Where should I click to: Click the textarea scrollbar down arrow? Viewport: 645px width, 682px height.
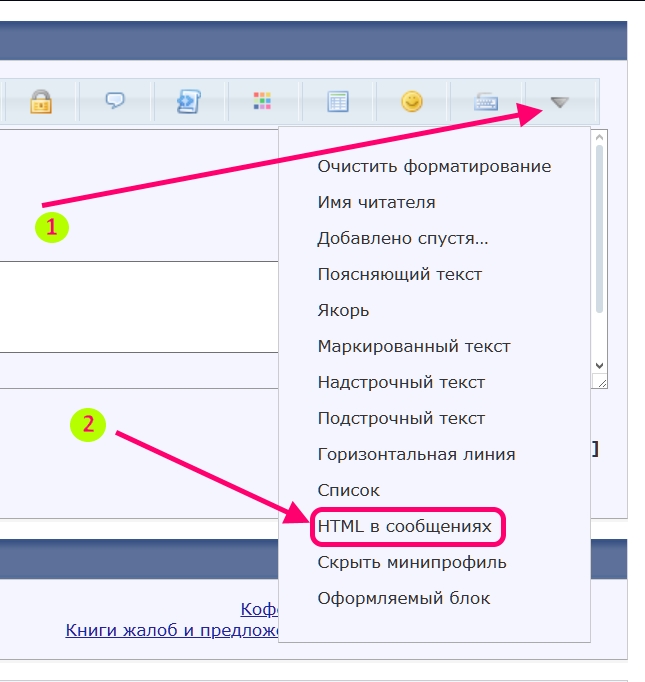point(599,366)
